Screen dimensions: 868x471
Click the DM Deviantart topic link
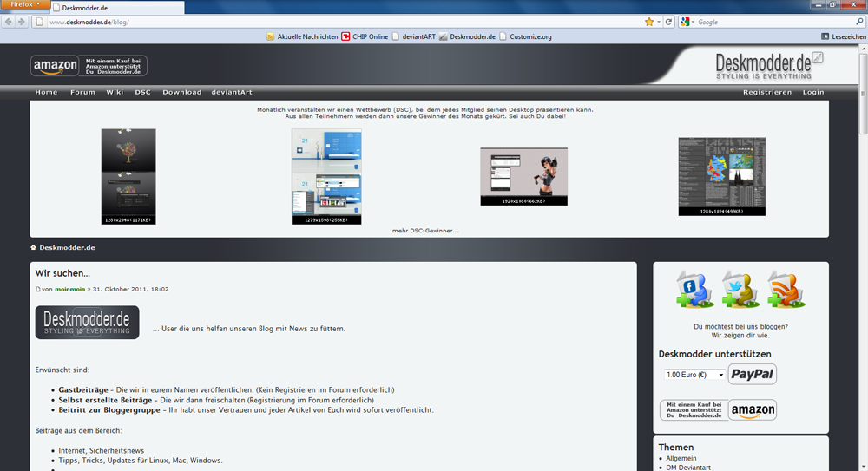(x=688, y=468)
